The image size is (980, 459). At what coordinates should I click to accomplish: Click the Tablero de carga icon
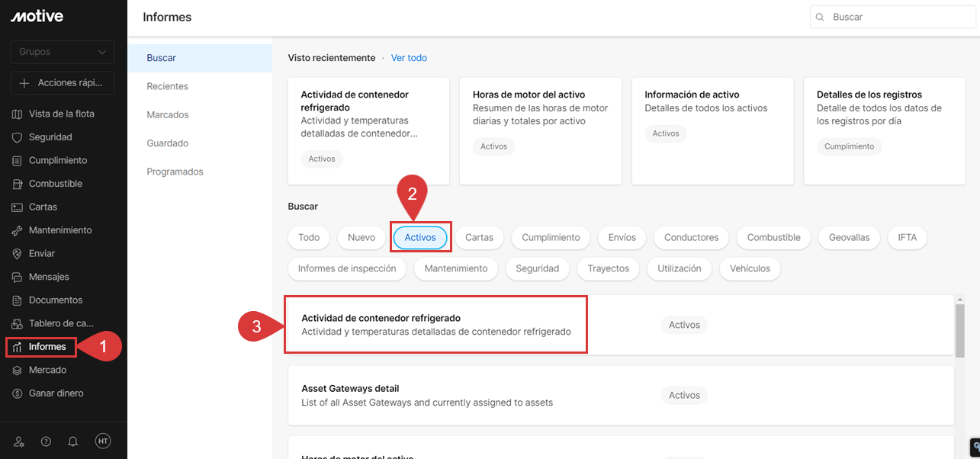click(x=18, y=323)
